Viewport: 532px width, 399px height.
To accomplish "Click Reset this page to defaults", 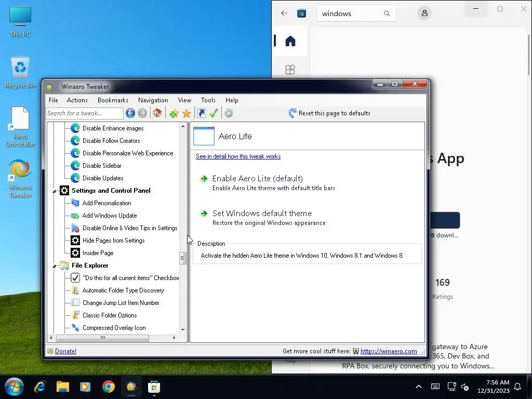I will [x=334, y=113].
